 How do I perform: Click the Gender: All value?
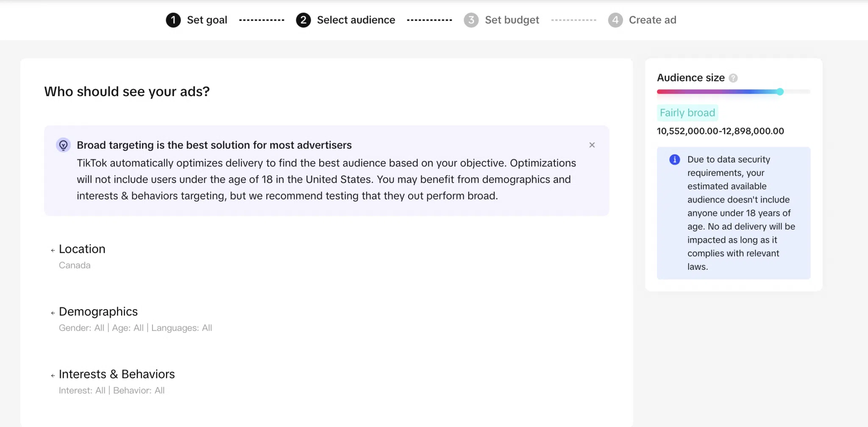click(x=81, y=328)
